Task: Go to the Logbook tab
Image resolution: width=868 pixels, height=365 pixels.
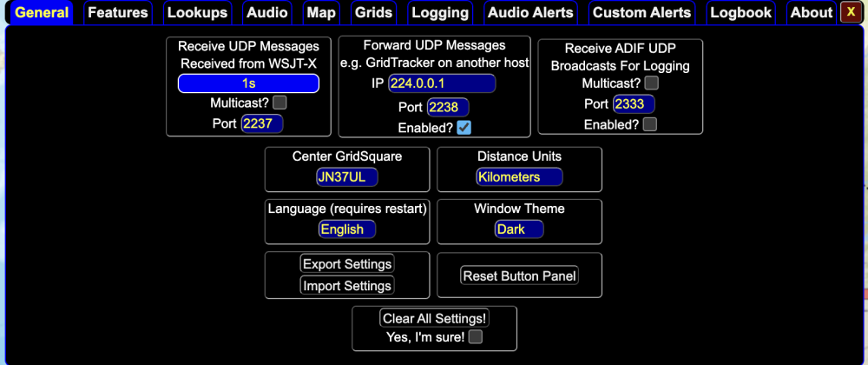Action: click(x=741, y=13)
